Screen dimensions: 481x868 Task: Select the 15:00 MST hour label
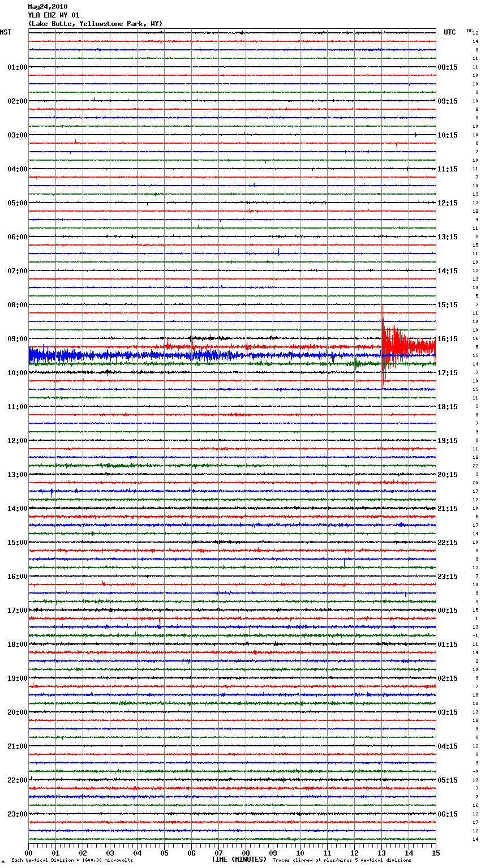coord(18,543)
